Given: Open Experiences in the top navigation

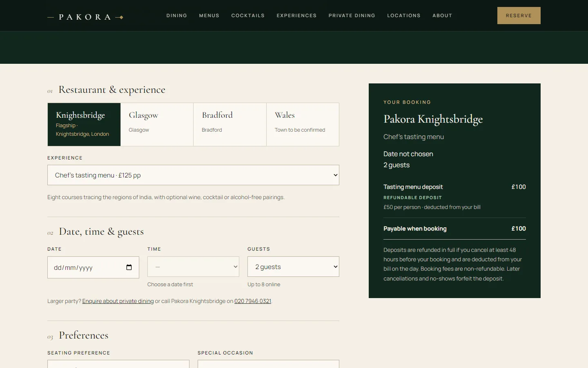Looking at the screenshot, I should [296, 16].
